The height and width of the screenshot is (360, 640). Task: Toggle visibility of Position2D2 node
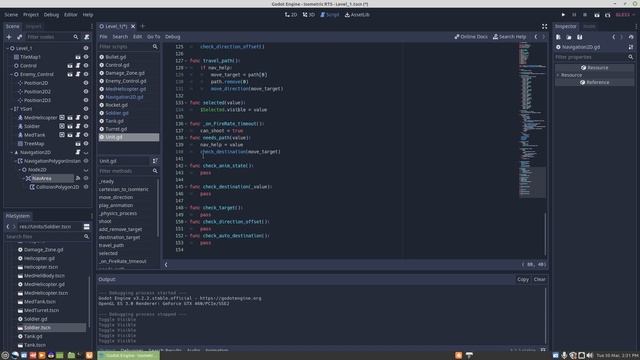tap(86, 91)
